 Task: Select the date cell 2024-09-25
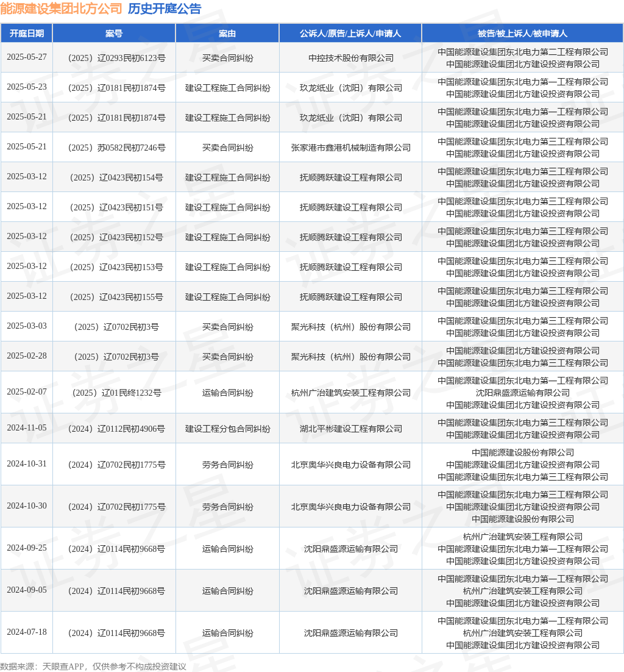[x=27, y=548]
